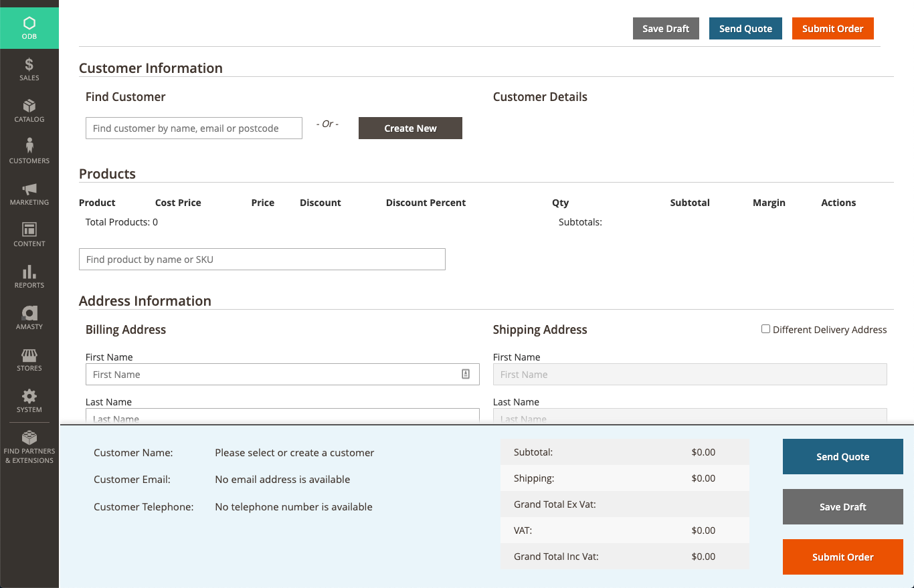
Task: Click the top Send Quote button
Action: coord(745,28)
